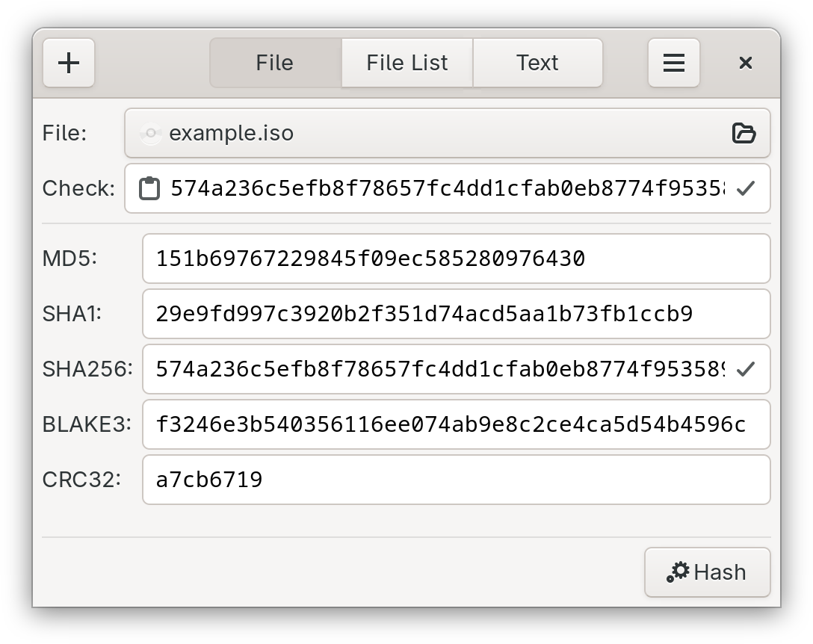This screenshot has width=813, height=644.
Task: Click the MD5: label
Action: click(69, 258)
